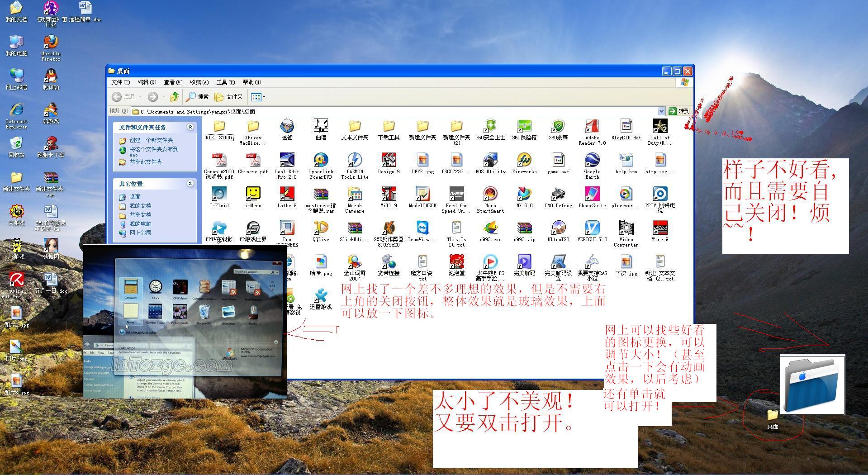Open 共享文档 in 其它位置 panel

140,215
